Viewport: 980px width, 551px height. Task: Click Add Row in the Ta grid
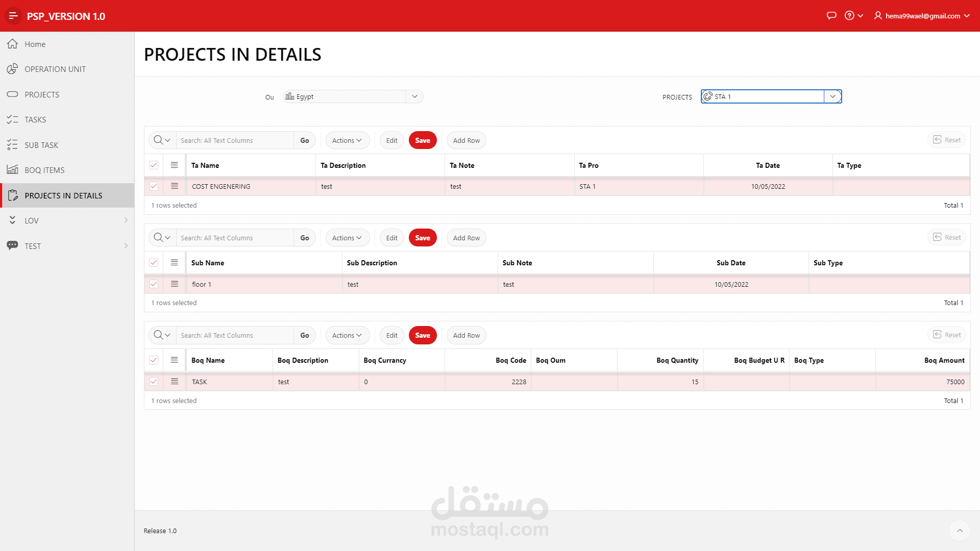click(466, 140)
